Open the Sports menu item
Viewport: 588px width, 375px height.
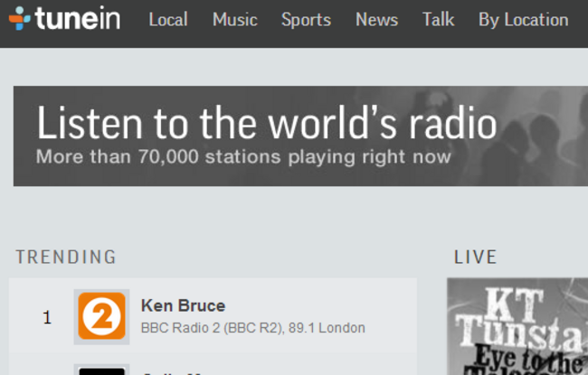pos(306,20)
